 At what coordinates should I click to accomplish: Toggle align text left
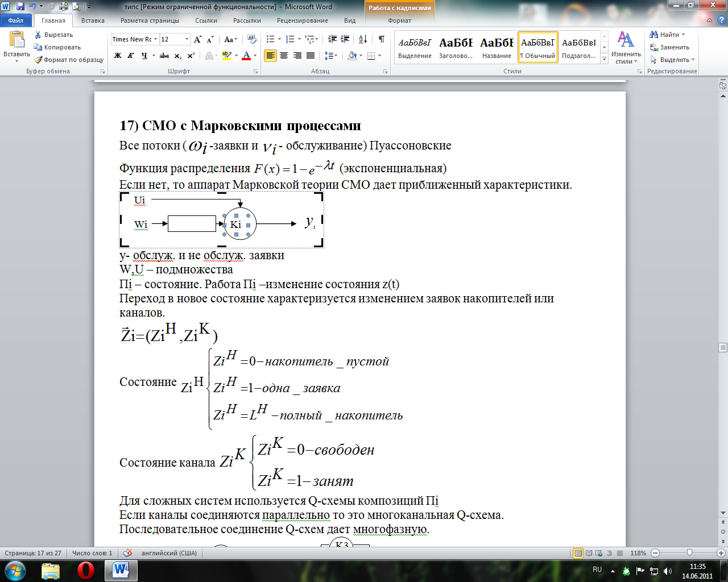[270, 56]
